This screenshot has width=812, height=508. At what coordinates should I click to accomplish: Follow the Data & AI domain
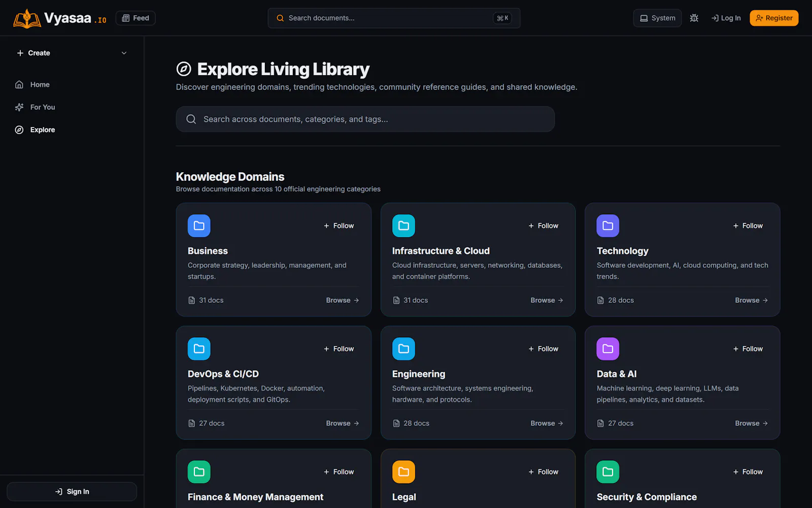[x=748, y=348]
